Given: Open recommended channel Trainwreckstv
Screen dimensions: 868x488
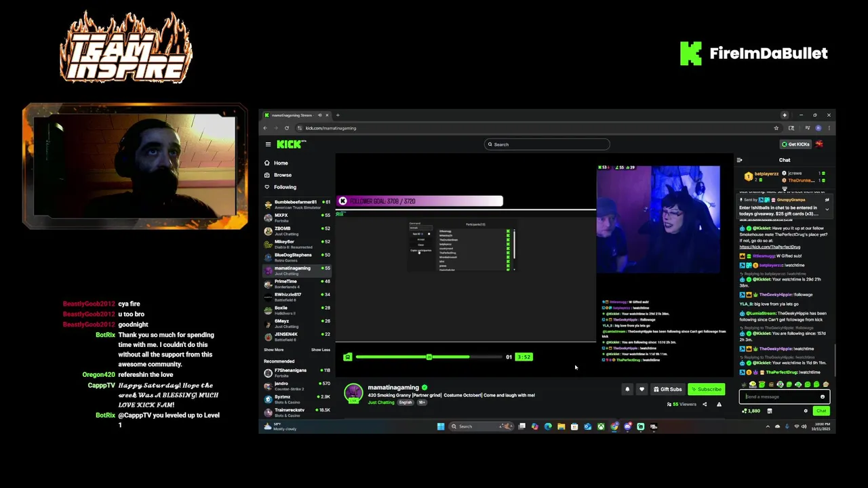Looking at the screenshot, I should (x=297, y=411).
